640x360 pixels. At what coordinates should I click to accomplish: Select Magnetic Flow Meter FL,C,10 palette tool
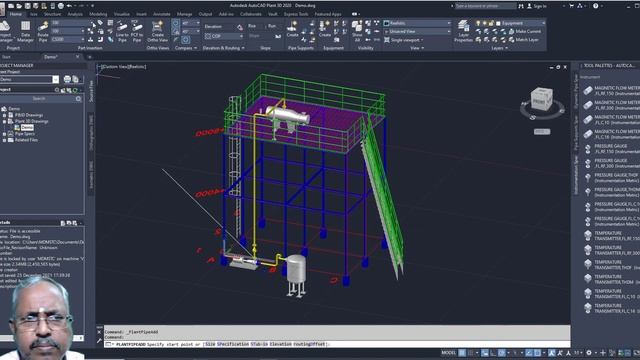[x=611, y=120]
